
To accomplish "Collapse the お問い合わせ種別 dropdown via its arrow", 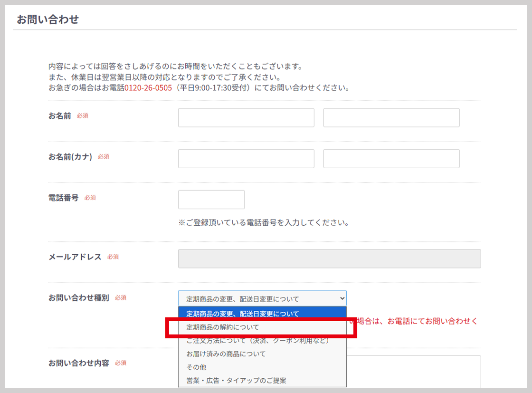I will click(x=342, y=298).
